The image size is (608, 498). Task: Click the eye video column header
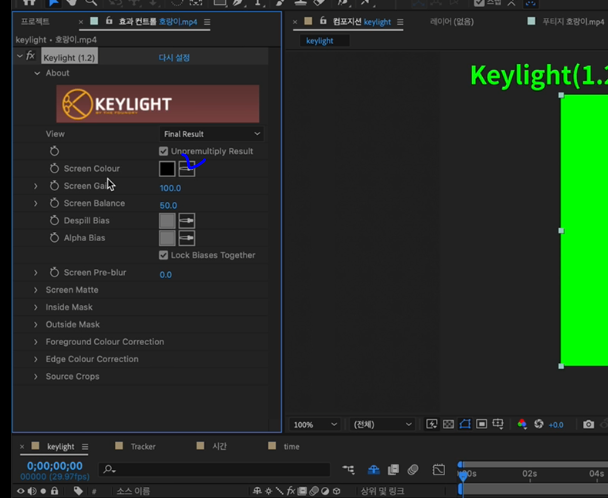point(21,491)
